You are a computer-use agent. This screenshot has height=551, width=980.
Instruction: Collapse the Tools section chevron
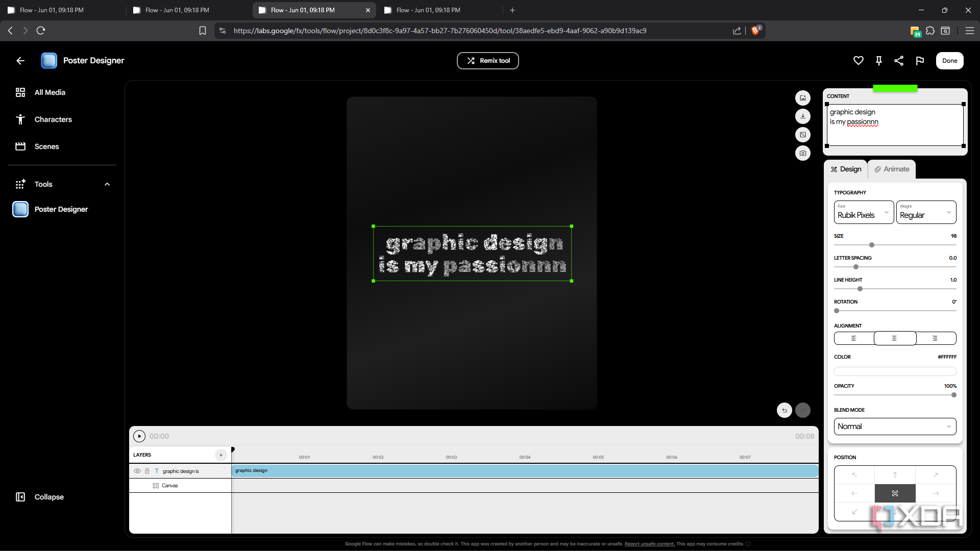point(107,184)
